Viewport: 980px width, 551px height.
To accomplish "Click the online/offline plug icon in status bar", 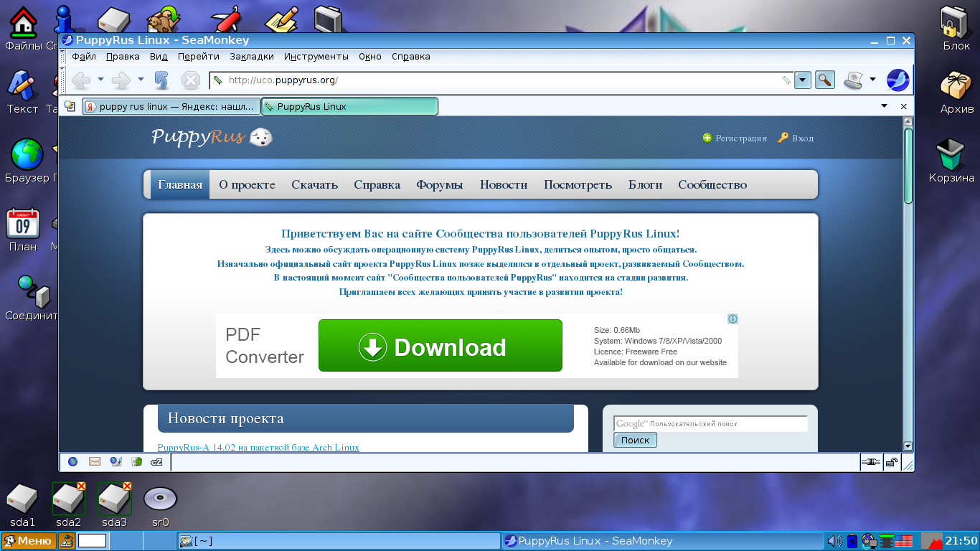I will click(x=870, y=462).
